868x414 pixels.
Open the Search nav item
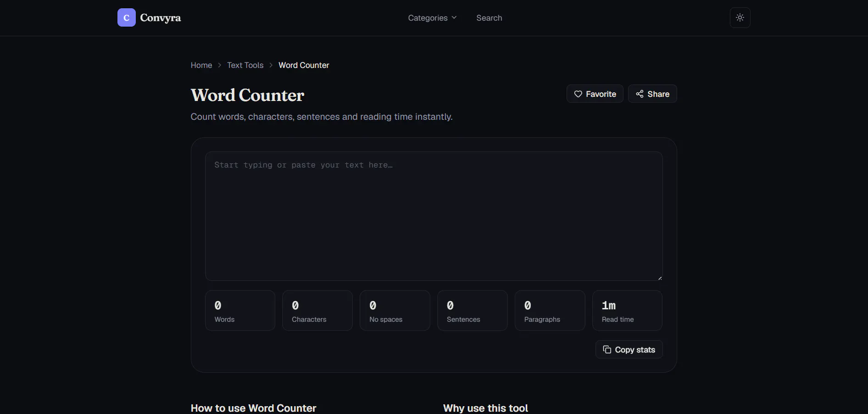click(489, 18)
